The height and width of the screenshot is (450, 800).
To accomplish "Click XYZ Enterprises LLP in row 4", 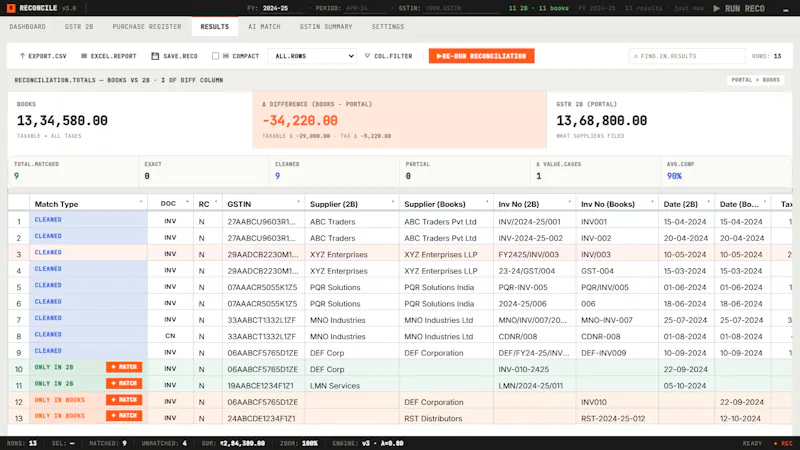I will [x=441, y=270].
